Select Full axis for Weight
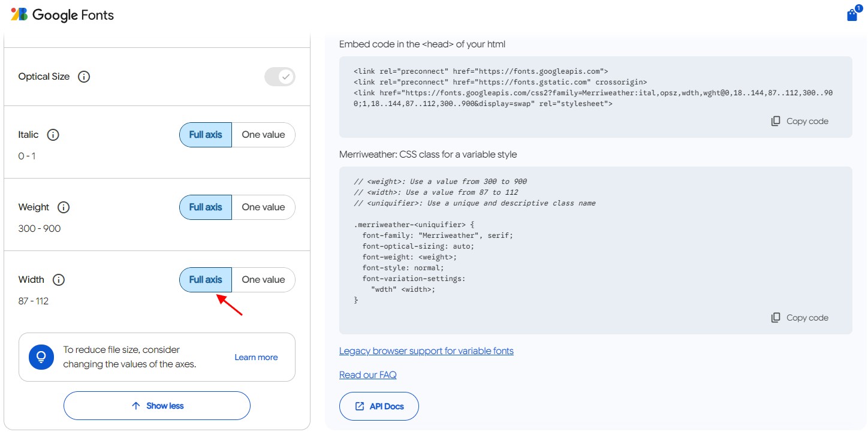 (x=206, y=207)
